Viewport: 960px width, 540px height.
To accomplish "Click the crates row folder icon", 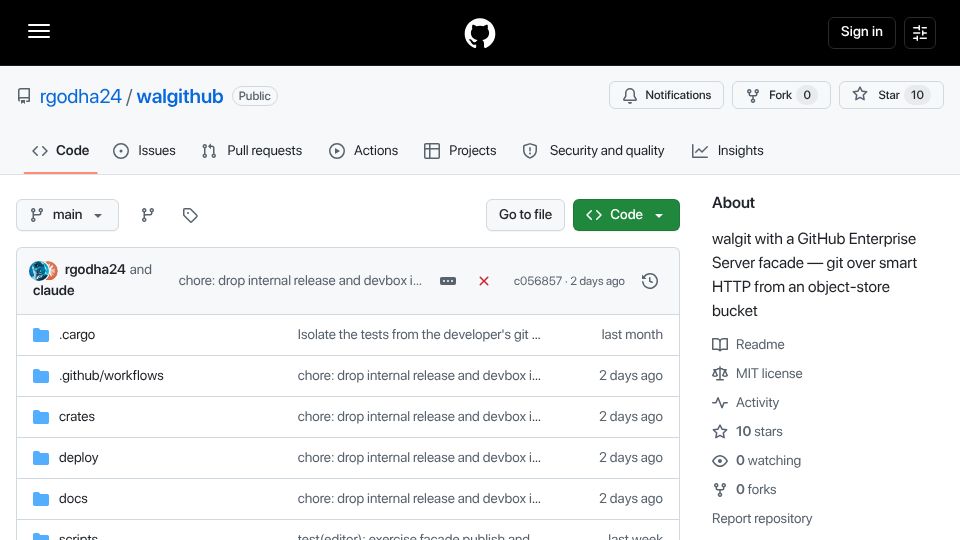I will [41, 417].
